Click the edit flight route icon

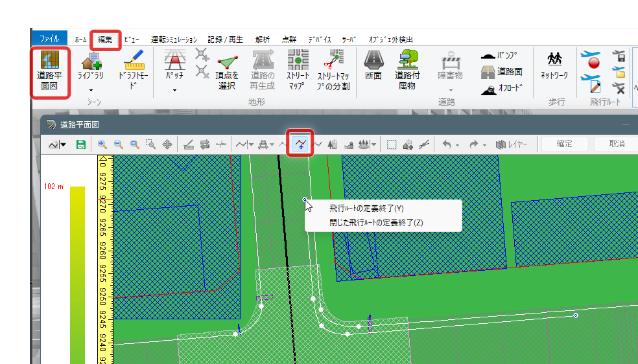point(591,84)
